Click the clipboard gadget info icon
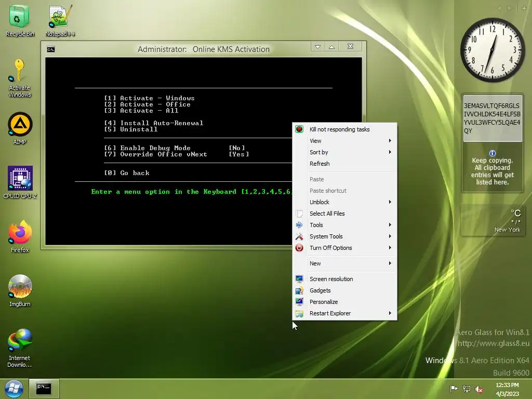This screenshot has width=532, height=399. point(493,153)
